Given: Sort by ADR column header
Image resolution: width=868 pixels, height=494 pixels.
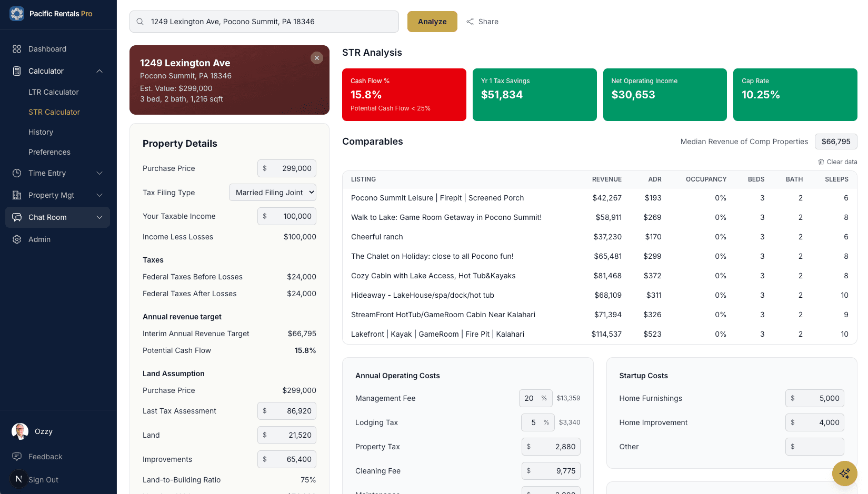Looking at the screenshot, I should click(x=655, y=179).
